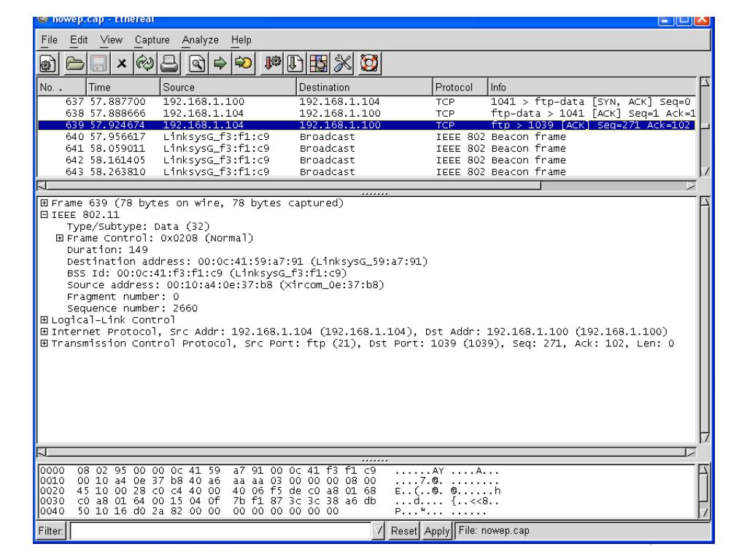
Task: Select the Duration: 149 line
Action: pyautogui.click(x=107, y=249)
